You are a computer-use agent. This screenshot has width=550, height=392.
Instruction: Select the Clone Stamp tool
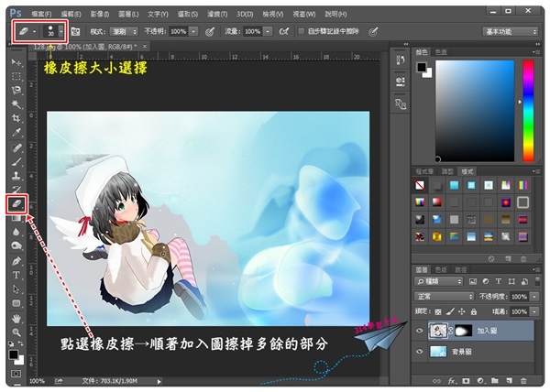tap(16, 176)
